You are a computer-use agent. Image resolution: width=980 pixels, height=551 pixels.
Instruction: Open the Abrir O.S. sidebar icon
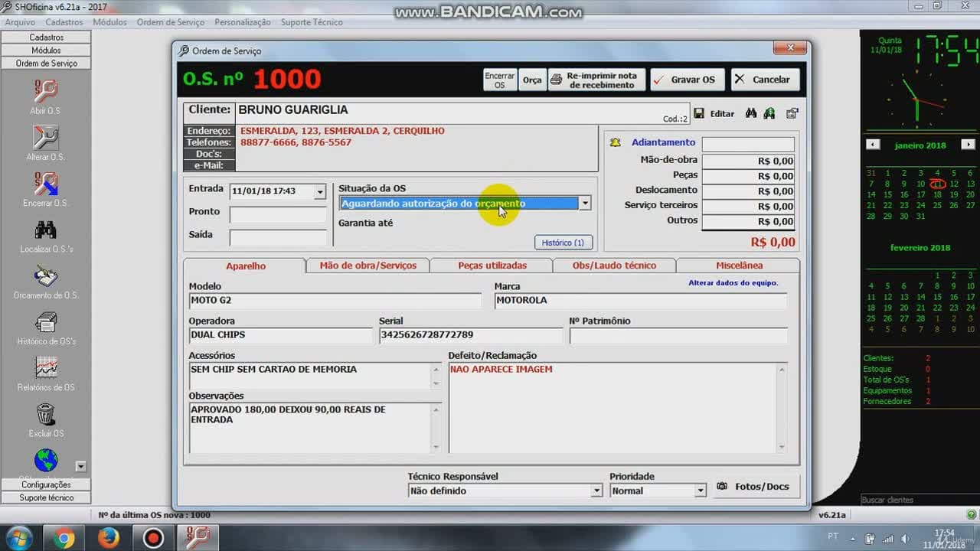(x=45, y=91)
